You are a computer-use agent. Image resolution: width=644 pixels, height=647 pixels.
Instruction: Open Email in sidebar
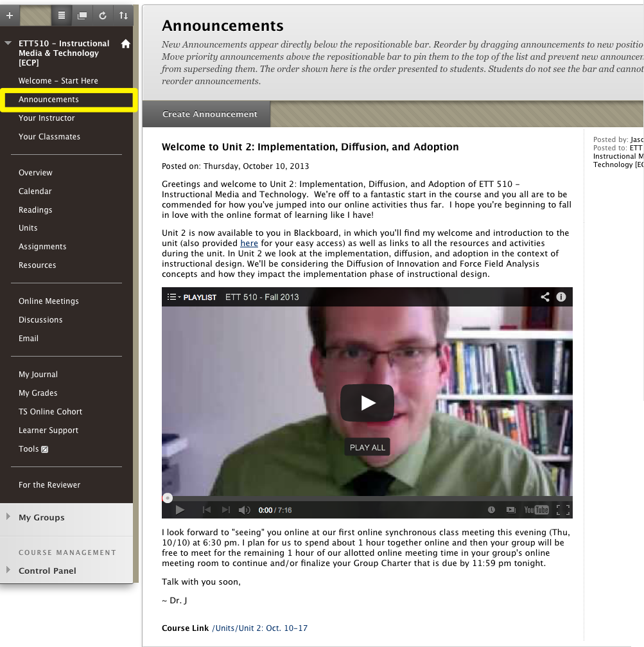[28, 339]
